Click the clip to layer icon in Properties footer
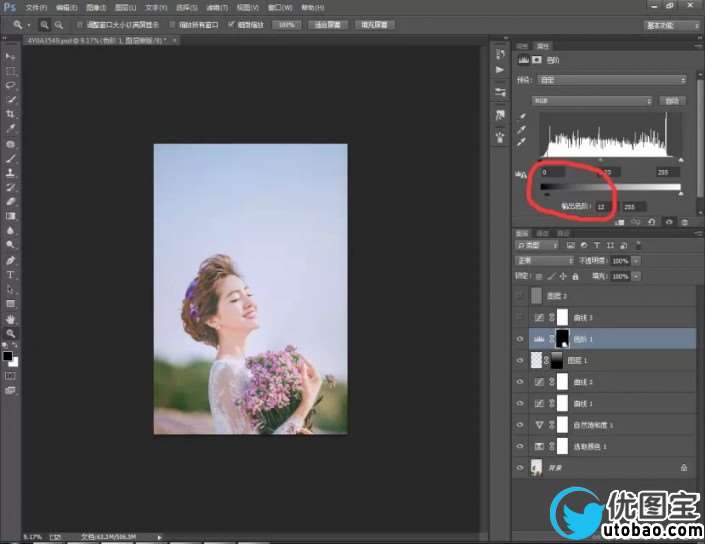This screenshot has height=544, width=705. (x=620, y=222)
